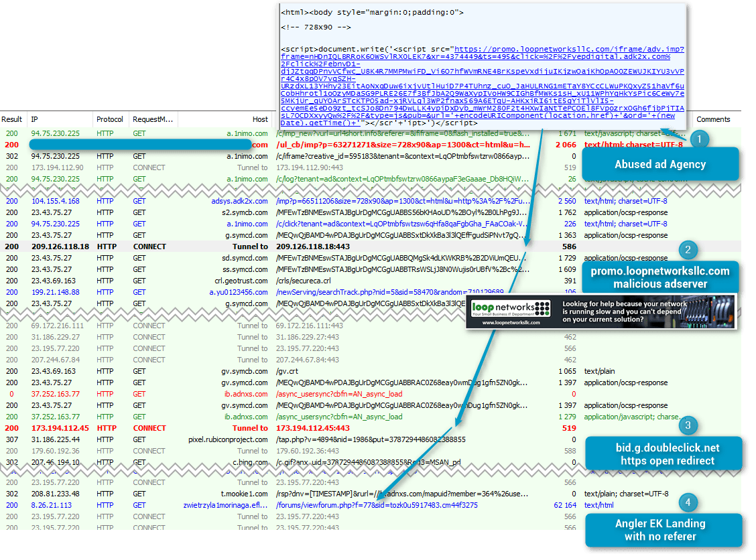Click the Loop Networks banner ad image
This screenshot has width=756, height=560.
(601, 311)
